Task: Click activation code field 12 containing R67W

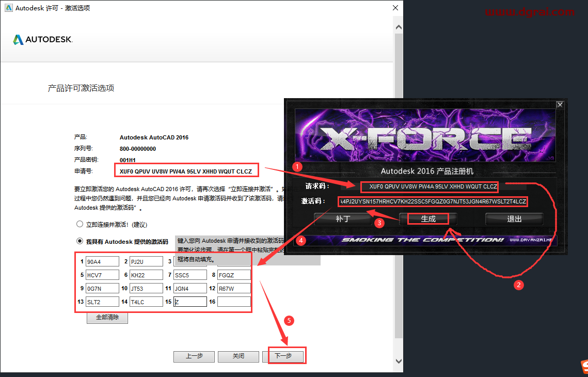Action: (234, 289)
